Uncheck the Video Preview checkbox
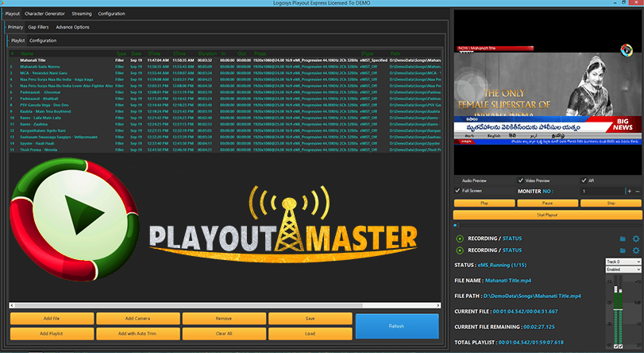Viewport: 644px width, 353px height. coord(520,180)
